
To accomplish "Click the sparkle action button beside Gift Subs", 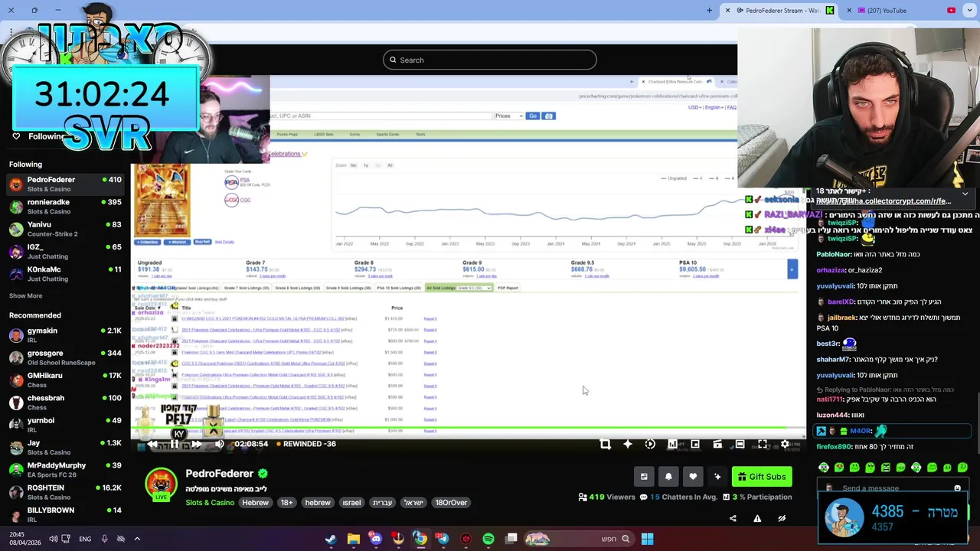I will [x=717, y=477].
